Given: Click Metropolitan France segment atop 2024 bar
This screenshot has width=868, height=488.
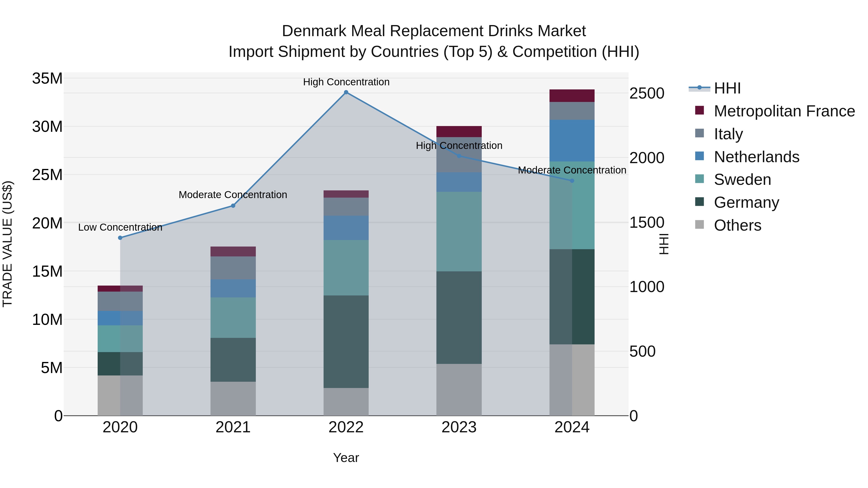Looking at the screenshot, I should 572,96.
